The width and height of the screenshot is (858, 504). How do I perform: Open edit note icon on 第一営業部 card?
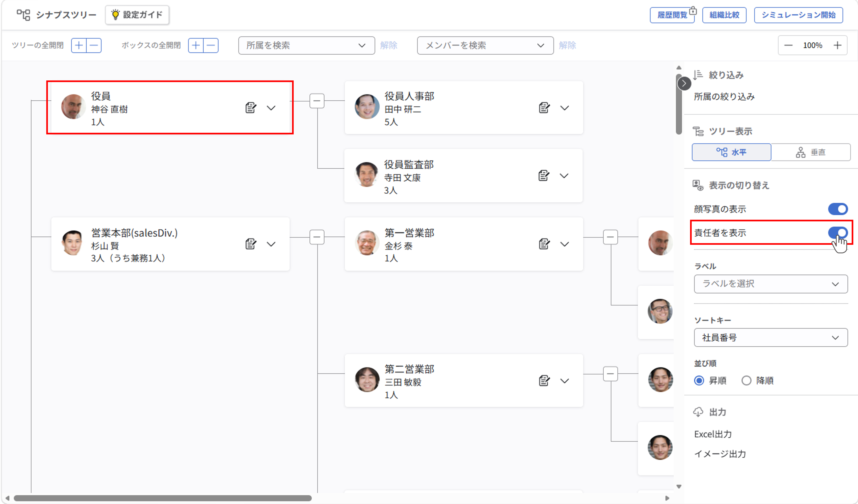tap(544, 244)
